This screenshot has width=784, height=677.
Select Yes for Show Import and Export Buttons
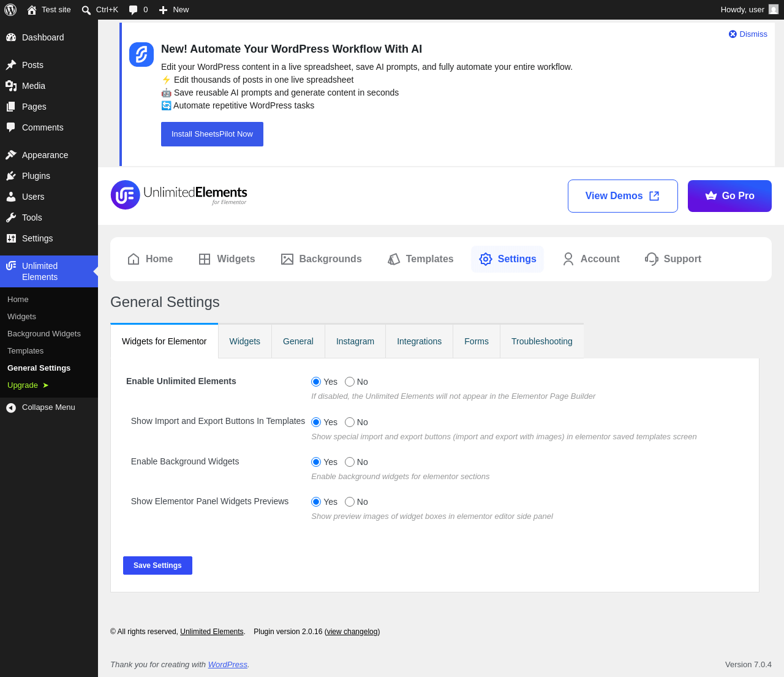point(316,422)
